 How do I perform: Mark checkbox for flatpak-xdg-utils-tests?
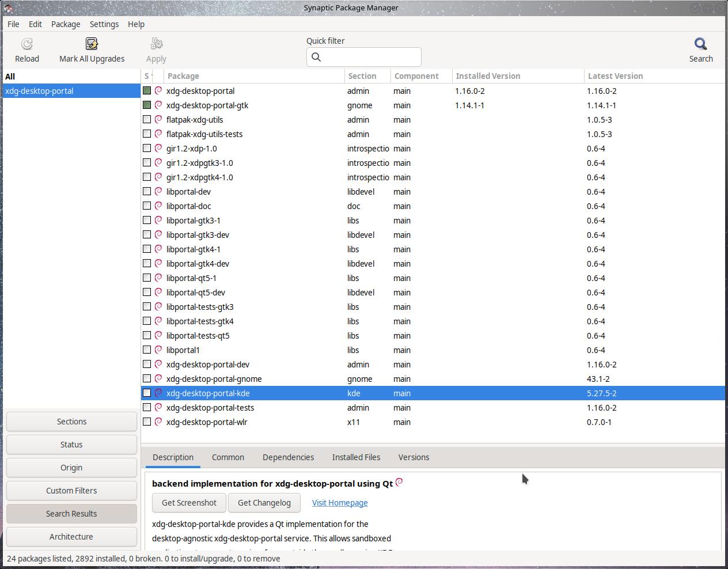tap(147, 134)
